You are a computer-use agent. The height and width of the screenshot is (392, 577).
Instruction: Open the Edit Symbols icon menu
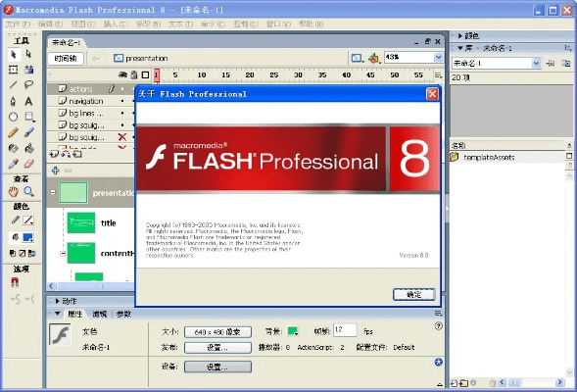[374, 58]
